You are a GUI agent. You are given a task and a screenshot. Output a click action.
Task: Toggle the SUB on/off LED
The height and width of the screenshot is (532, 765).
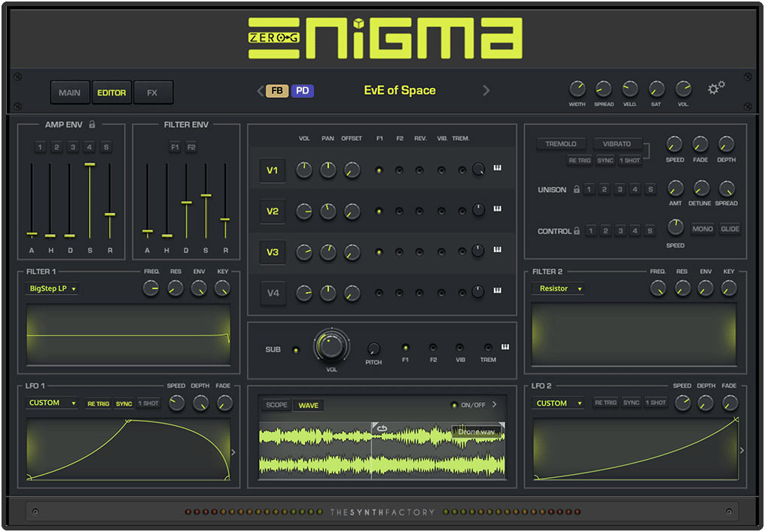(x=296, y=350)
